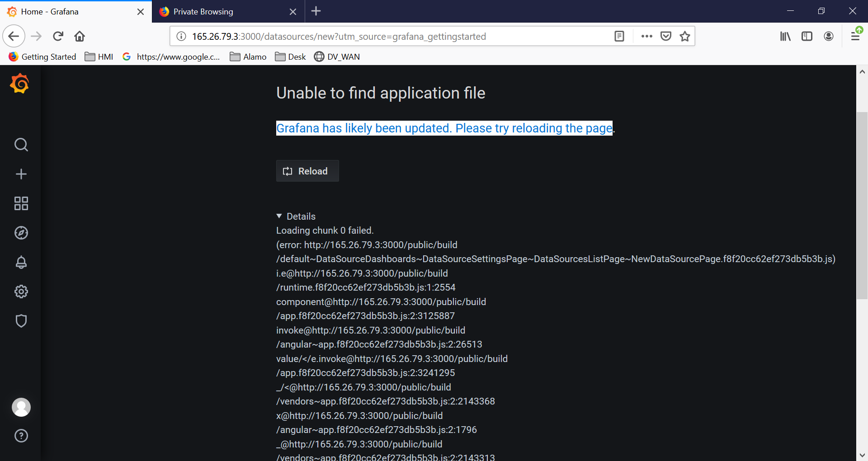868x461 pixels.
Task: Click the Reload button on the error page
Action: point(307,171)
